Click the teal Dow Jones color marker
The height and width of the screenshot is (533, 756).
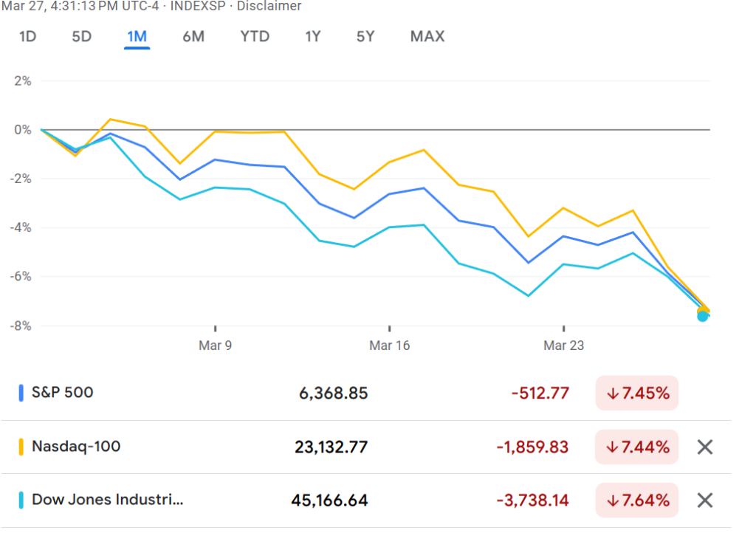point(21,500)
